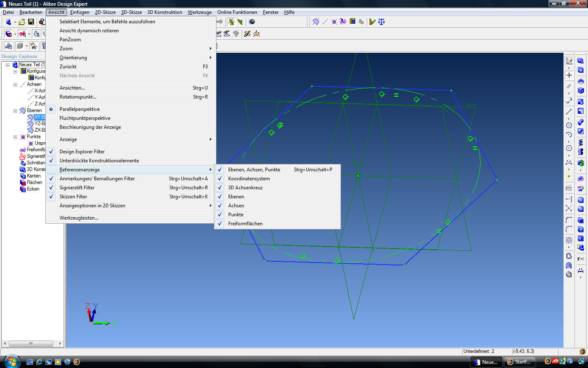Collapse the Konfigurationen tree node
The height and width of the screenshot is (368, 588).
tap(15, 72)
